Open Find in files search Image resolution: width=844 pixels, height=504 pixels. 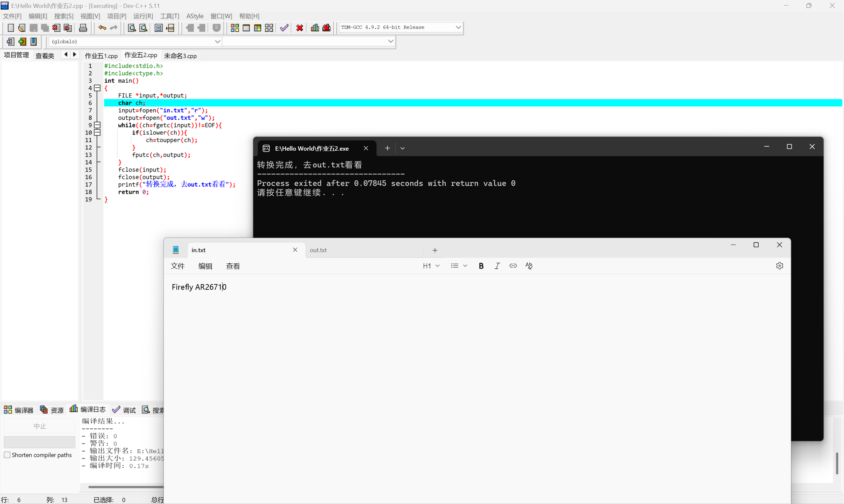143,28
